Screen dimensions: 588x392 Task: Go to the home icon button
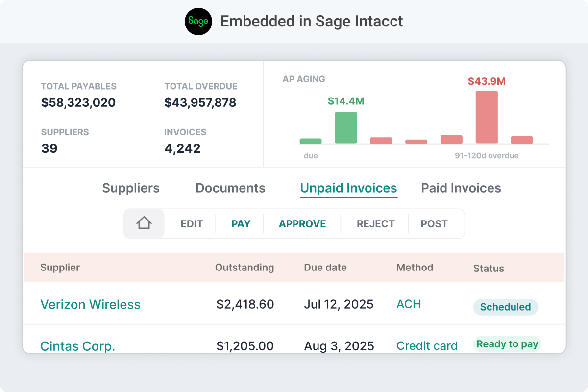point(144,224)
